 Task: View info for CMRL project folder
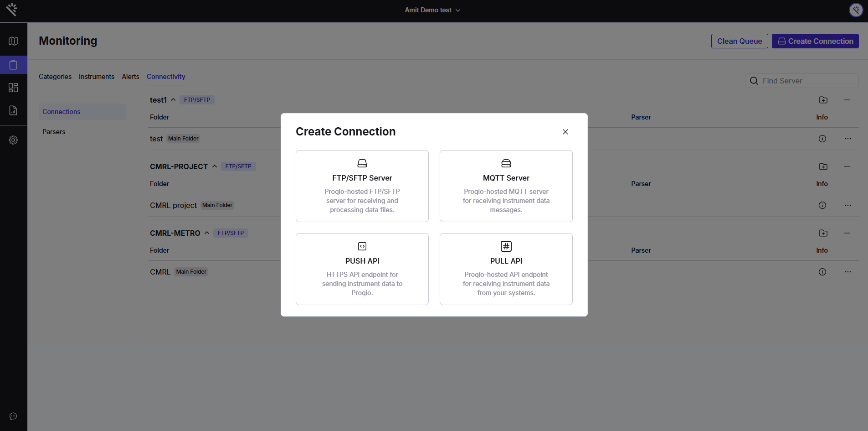[822, 205]
